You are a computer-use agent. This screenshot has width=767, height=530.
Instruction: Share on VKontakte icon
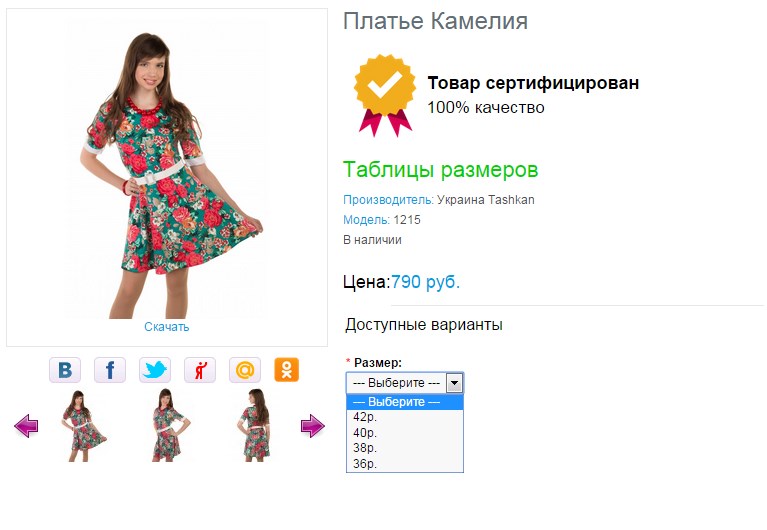tap(65, 370)
